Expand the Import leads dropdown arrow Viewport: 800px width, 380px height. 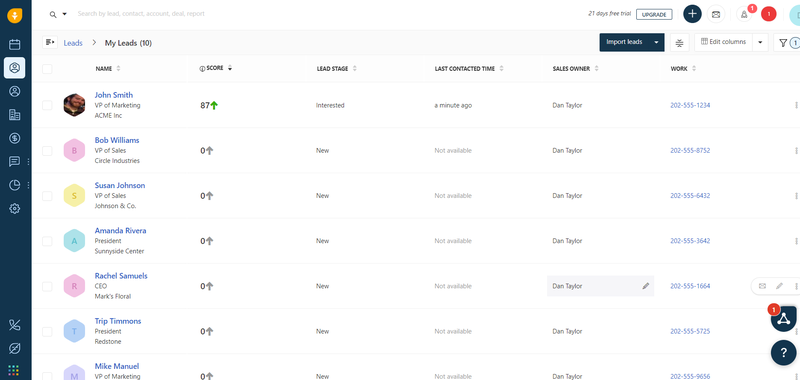[656, 42]
